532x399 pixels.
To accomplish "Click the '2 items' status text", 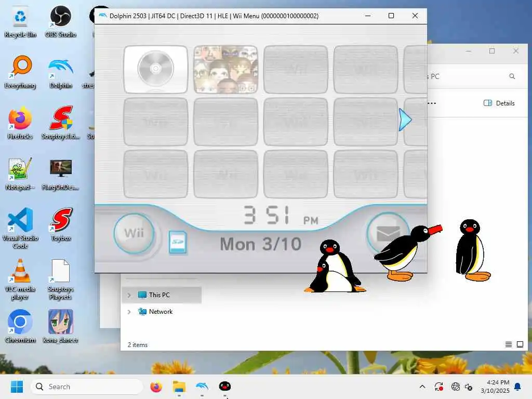I will (x=137, y=345).
